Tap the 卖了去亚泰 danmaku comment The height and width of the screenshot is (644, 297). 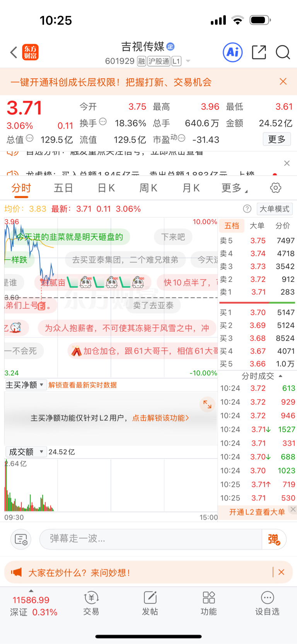point(154,306)
